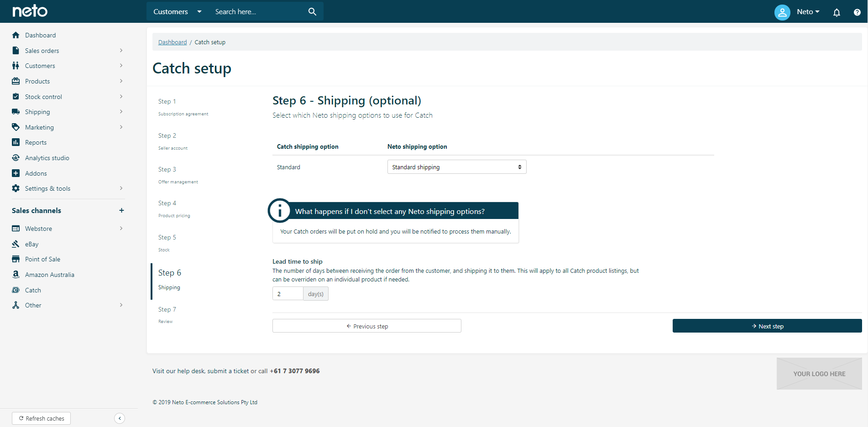Open the Neto account dropdown
This screenshot has height=427, width=868.
click(x=808, y=12)
